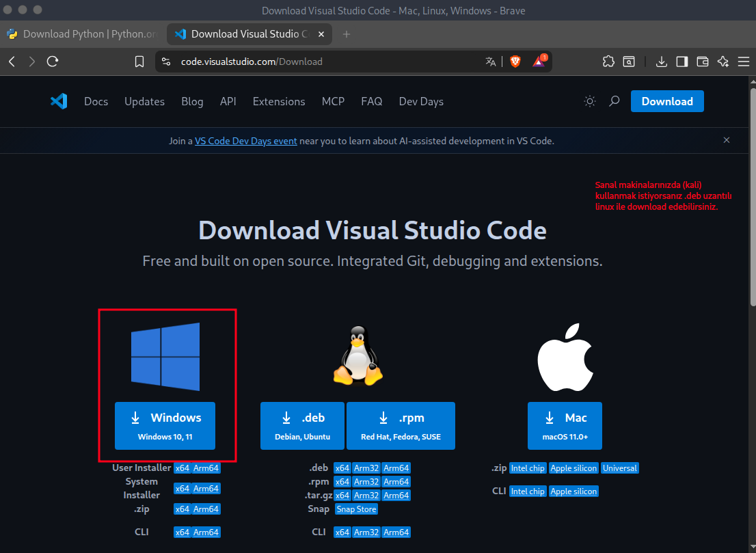
Task: Click the Linux penguin logo
Action: pos(357,356)
